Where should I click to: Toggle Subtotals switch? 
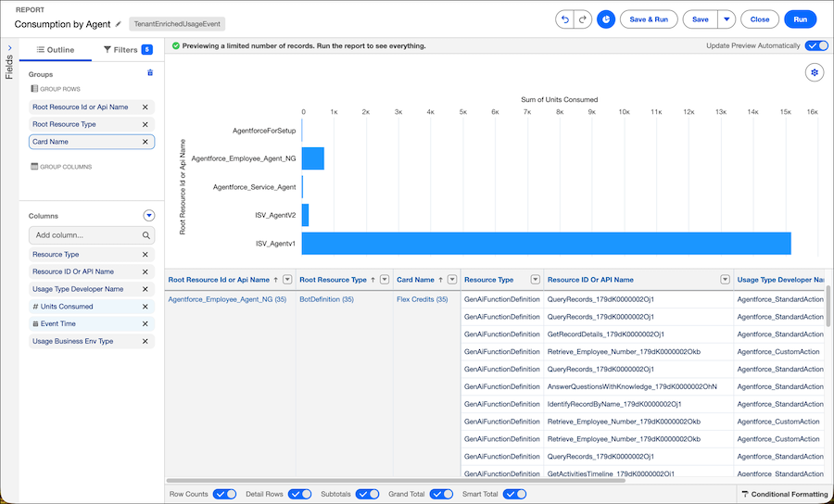coord(368,494)
